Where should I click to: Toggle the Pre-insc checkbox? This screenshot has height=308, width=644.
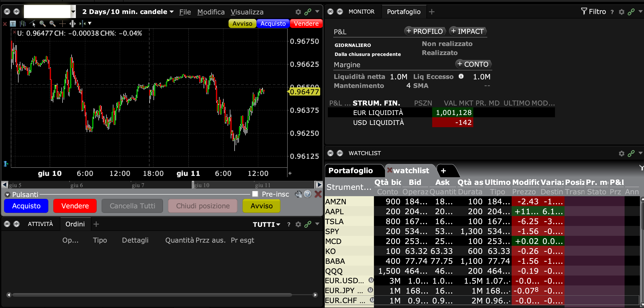click(x=255, y=194)
